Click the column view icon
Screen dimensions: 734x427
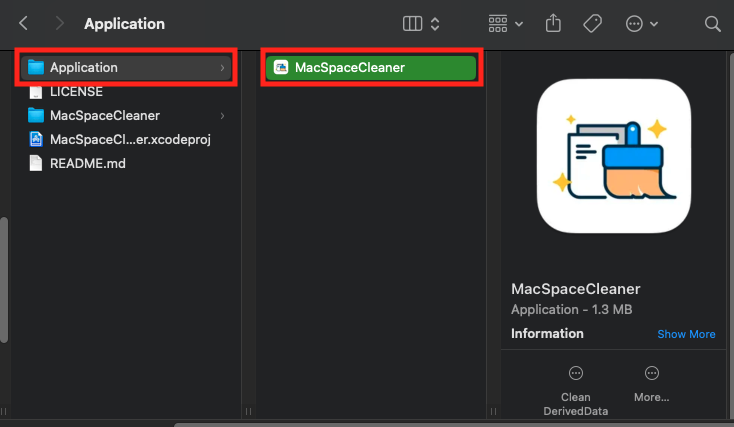[412, 23]
